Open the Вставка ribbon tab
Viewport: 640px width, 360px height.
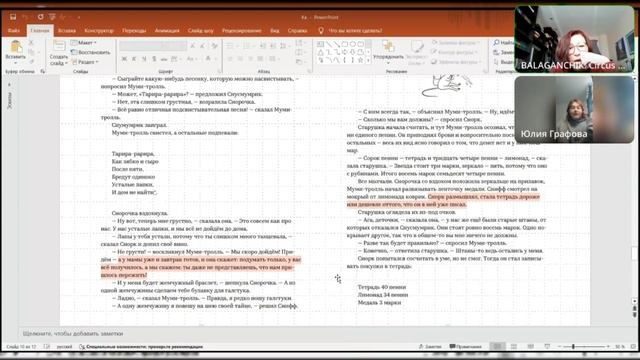tap(67, 31)
